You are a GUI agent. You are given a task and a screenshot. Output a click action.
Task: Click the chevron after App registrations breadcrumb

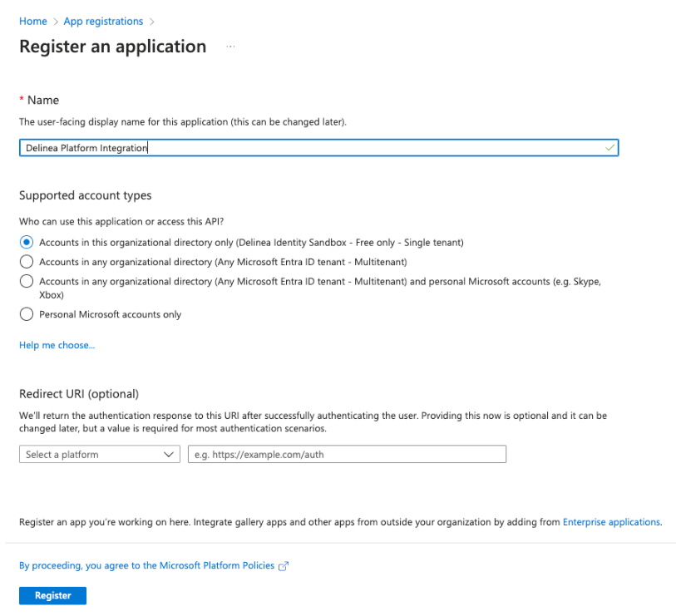[x=152, y=21]
